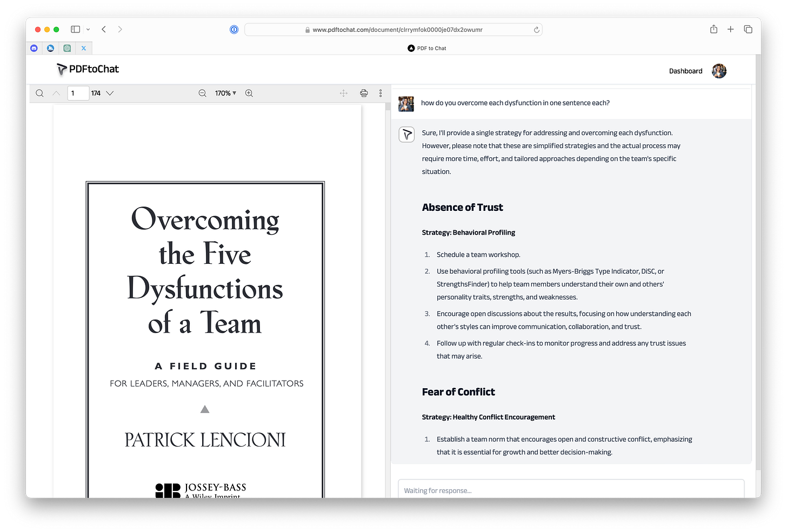Screen dimensions: 787x532
Task: Switch to the Discord pinned tab
Action: click(34, 48)
